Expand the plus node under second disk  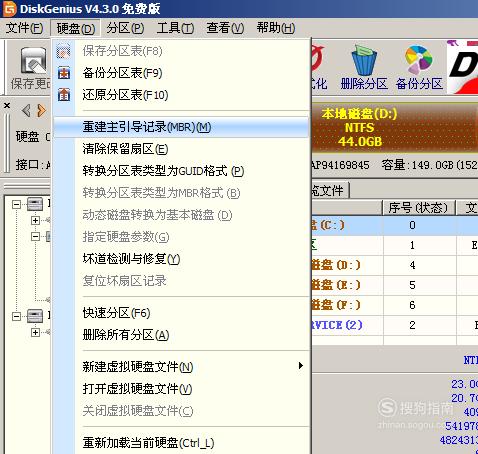(x=35, y=332)
